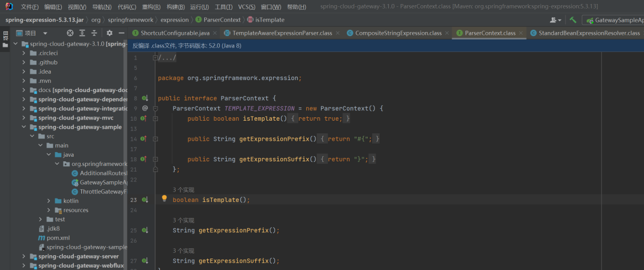Expand the kotlin folder
Image resolution: width=644 pixels, height=270 pixels.
pos(49,201)
